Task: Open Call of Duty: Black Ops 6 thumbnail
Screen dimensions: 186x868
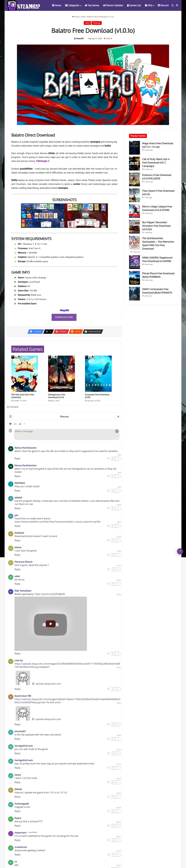Action: [x=134, y=163]
